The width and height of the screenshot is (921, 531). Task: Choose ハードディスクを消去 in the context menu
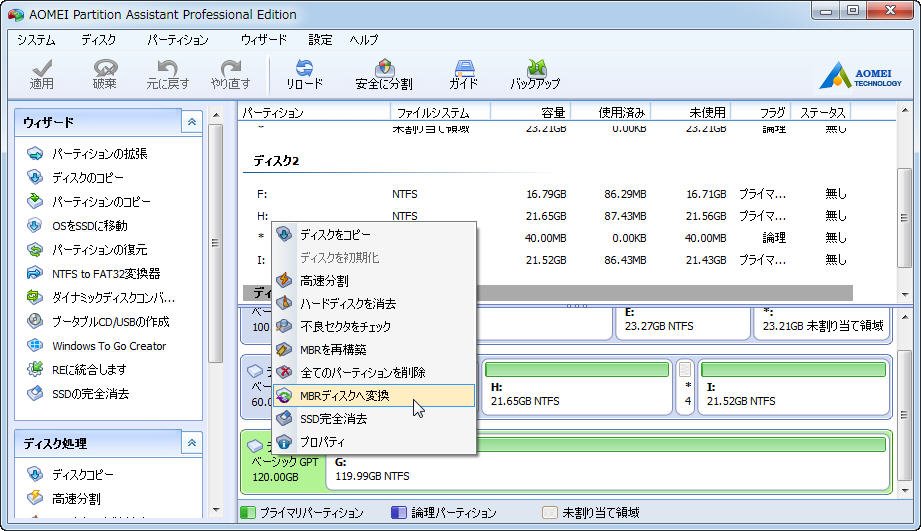point(374,304)
